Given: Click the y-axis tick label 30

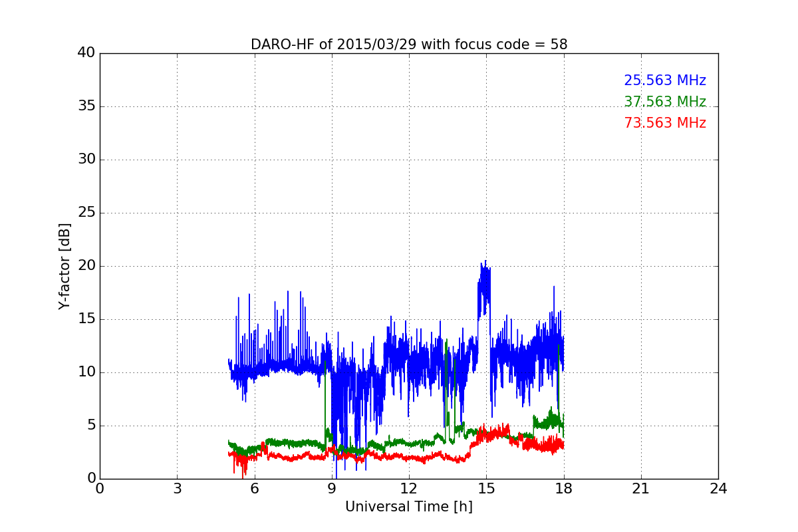Looking at the screenshot, I should click(x=86, y=159).
